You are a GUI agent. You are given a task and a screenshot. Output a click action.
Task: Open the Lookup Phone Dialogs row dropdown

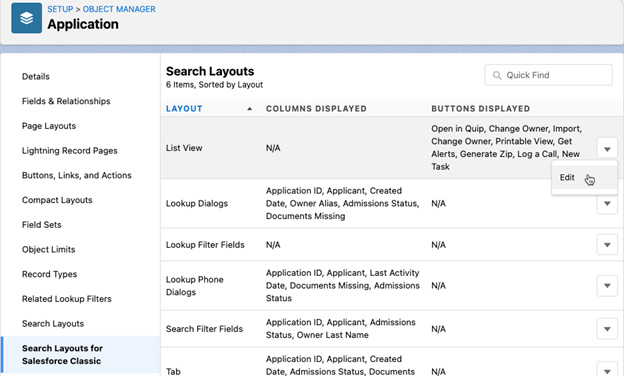pos(607,286)
